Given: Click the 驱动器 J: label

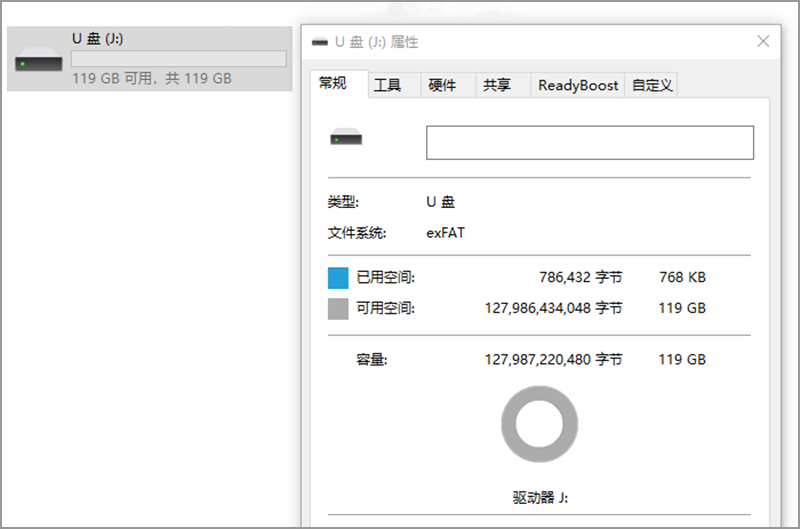Looking at the screenshot, I should pos(540,497).
